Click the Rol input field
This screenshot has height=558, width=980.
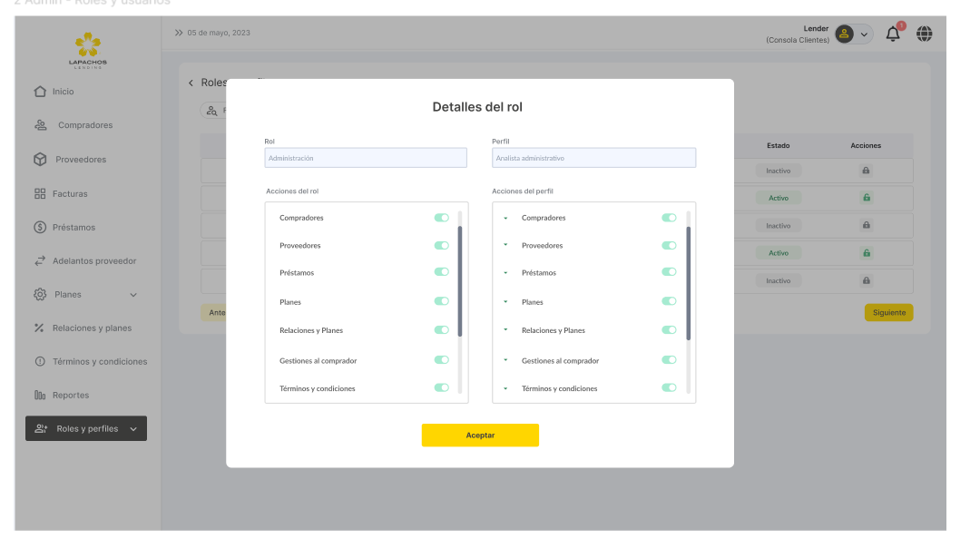pyautogui.click(x=366, y=158)
